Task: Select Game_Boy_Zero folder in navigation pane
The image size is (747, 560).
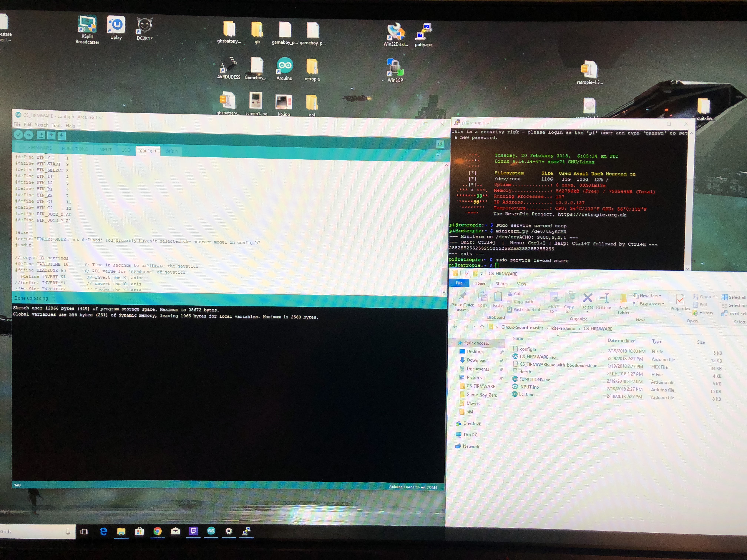Action: (479, 395)
